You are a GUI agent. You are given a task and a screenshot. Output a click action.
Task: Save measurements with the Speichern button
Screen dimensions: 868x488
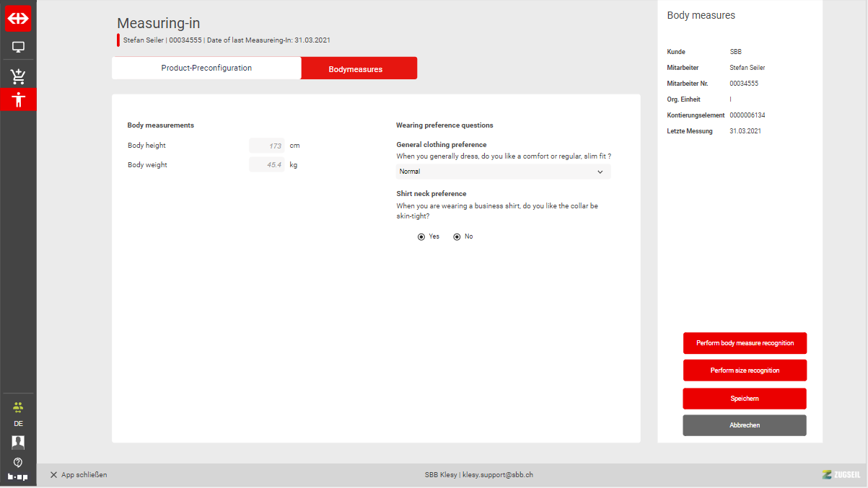744,399
